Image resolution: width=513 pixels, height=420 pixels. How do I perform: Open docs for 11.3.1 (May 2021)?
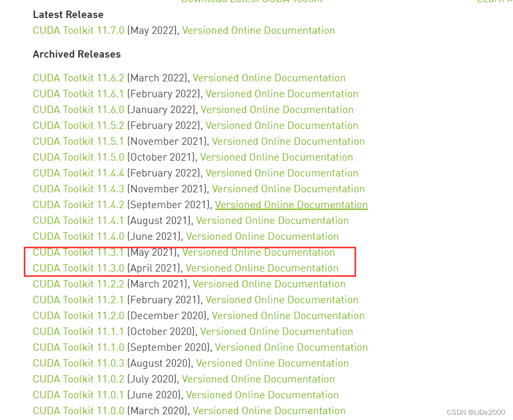pos(258,253)
